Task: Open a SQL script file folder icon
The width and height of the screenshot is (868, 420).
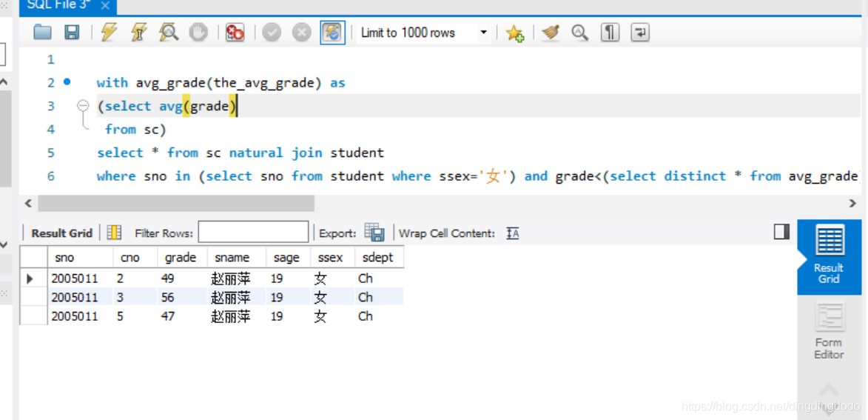Action: [42, 33]
